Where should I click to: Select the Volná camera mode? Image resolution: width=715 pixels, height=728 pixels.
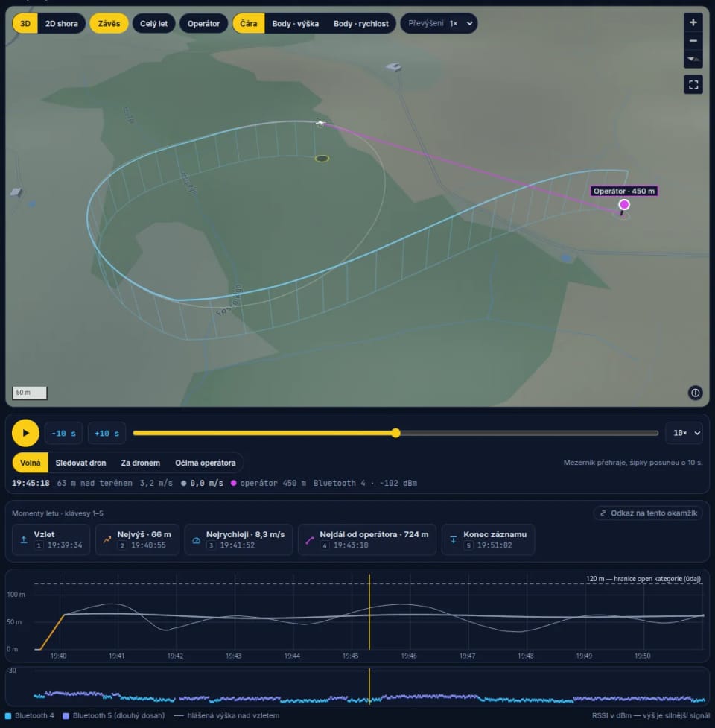30,463
